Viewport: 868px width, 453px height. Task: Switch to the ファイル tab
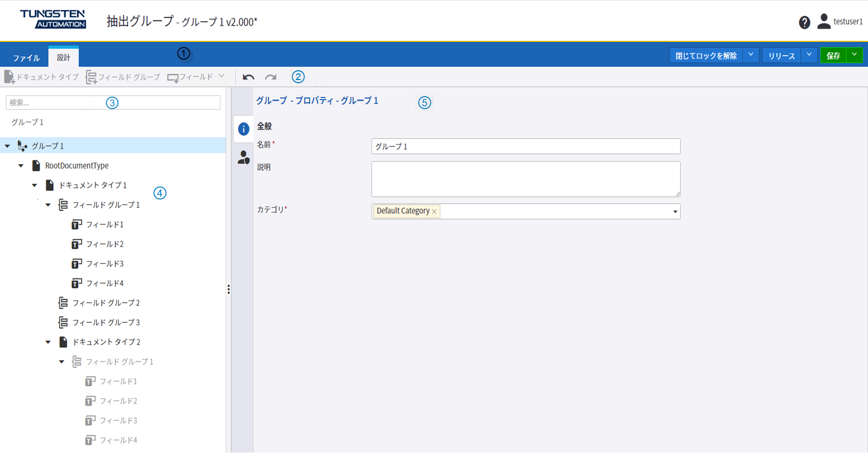coord(26,57)
